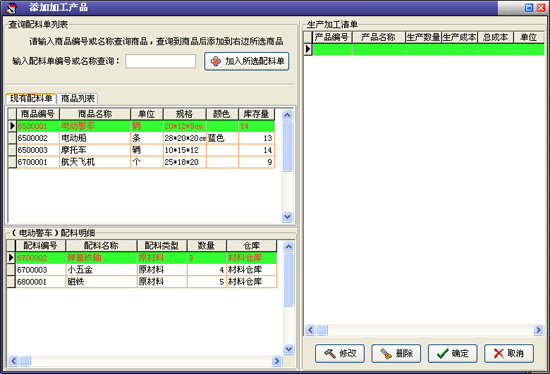
Task: Click the 修改 hammer button
Action: click(x=340, y=353)
